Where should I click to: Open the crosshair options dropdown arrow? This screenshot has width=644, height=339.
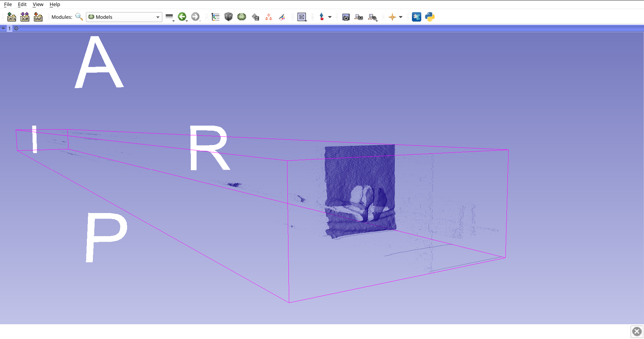pos(401,17)
